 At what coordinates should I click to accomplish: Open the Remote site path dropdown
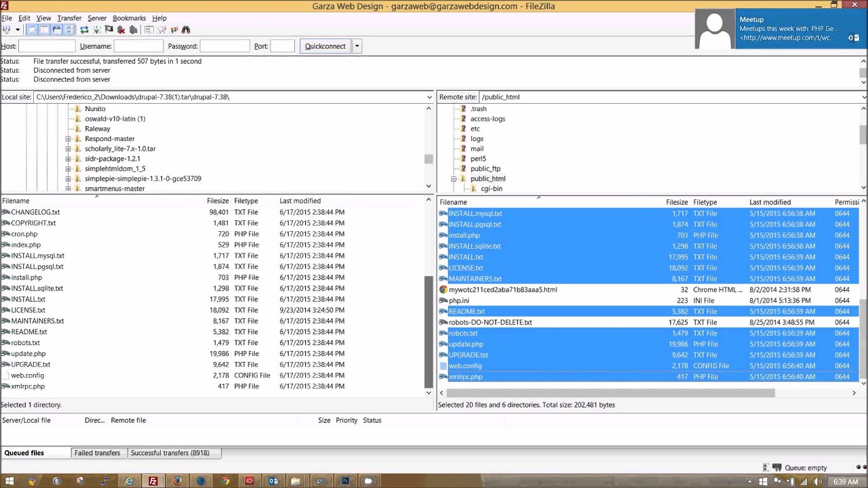coord(863,97)
